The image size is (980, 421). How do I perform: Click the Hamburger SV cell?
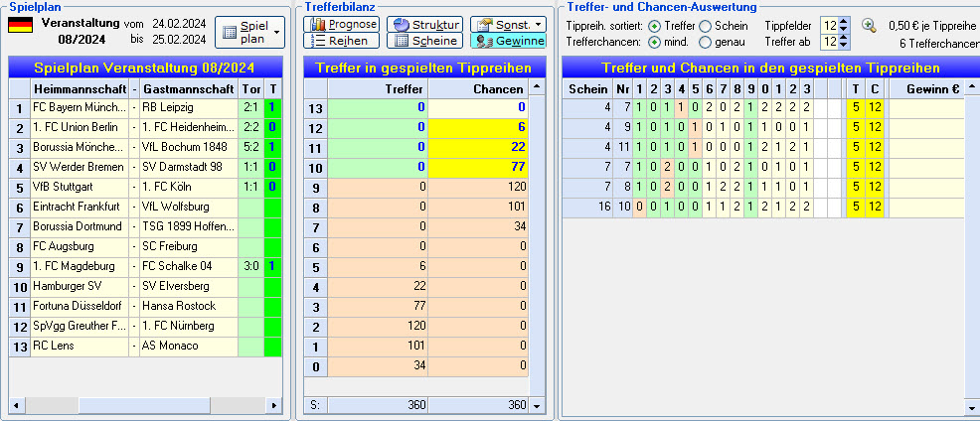click(x=80, y=286)
